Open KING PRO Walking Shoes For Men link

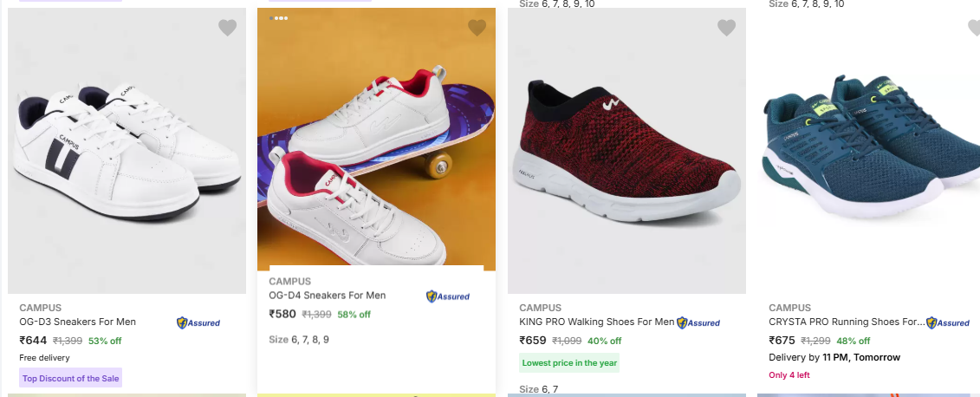click(596, 322)
